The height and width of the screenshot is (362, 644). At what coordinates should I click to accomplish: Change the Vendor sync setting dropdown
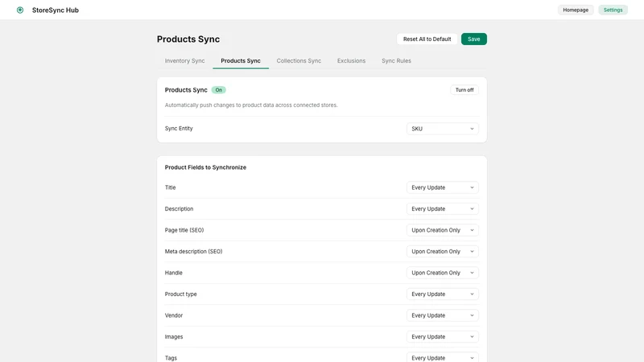442,315
